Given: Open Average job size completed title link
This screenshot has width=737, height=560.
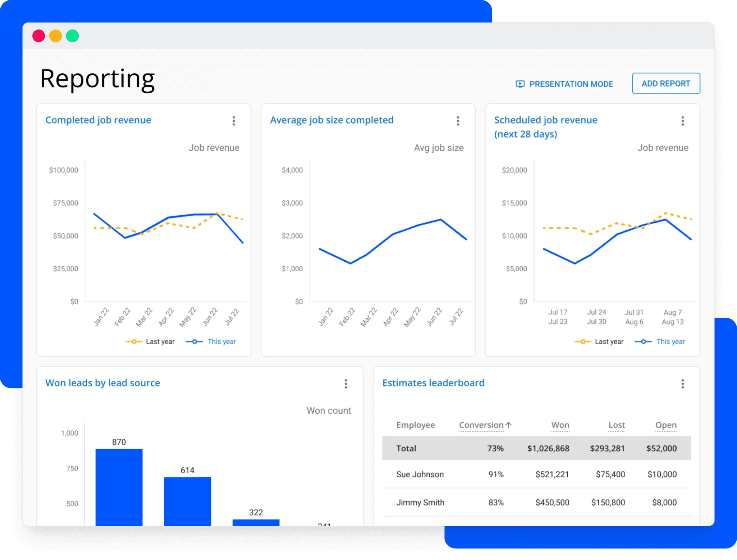Looking at the screenshot, I should (332, 120).
